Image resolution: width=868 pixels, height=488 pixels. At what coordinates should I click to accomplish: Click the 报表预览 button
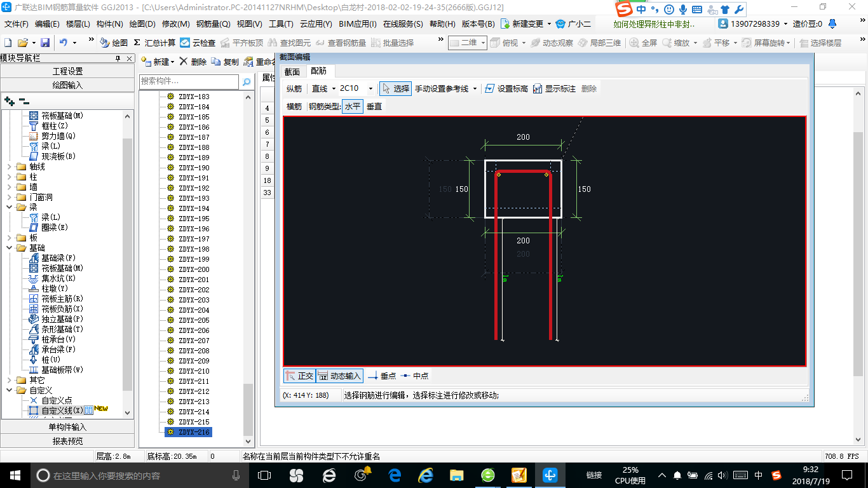coord(68,440)
